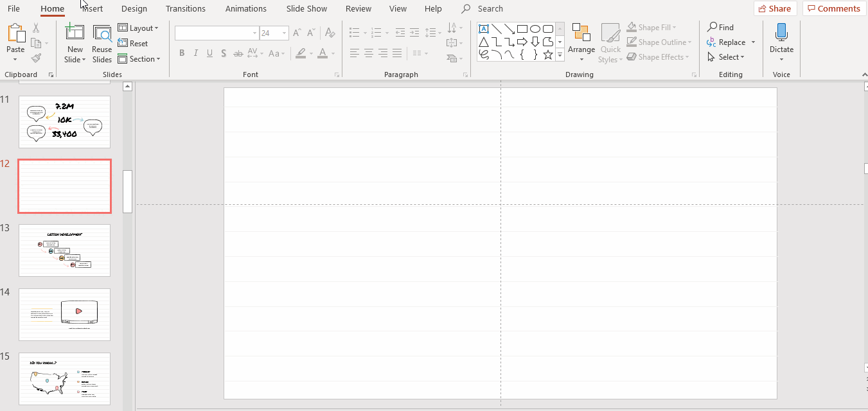Open the Arrange objects tool
Image resolution: width=868 pixels, height=411 pixels.
point(581,39)
